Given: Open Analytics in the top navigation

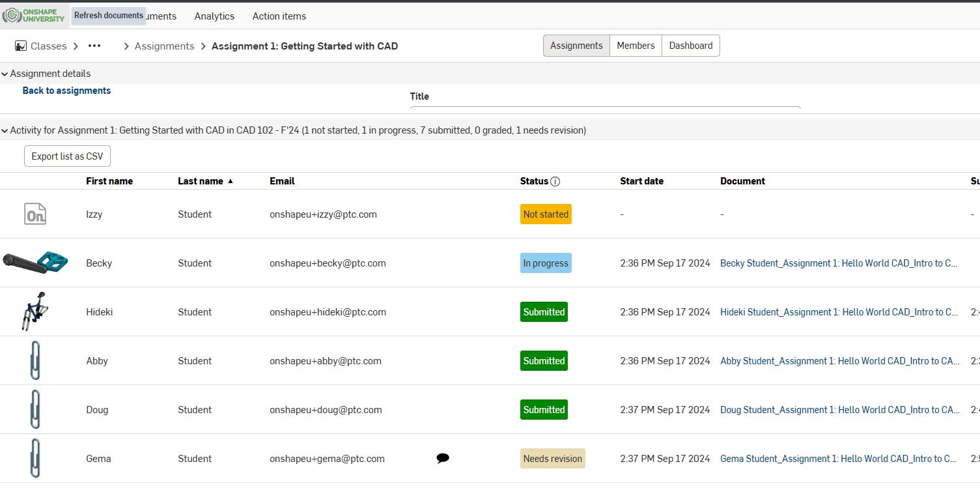Looking at the screenshot, I should [214, 16].
